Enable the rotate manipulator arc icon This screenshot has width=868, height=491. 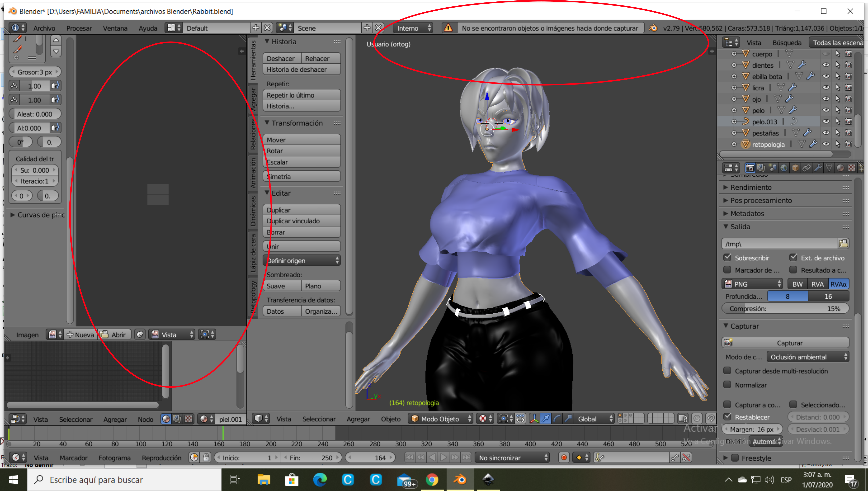557,419
